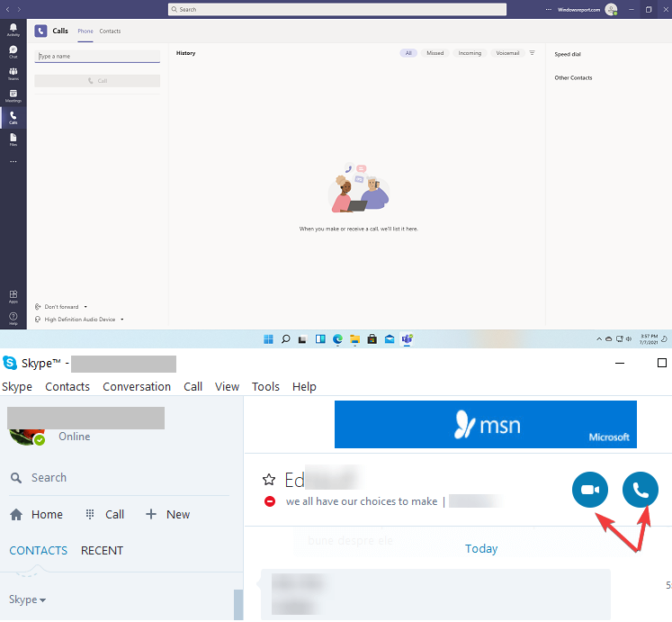Viewport: 672px width, 622px height.
Task: Open the Apps store in the Teams sidebar
Action: (13, 296)
